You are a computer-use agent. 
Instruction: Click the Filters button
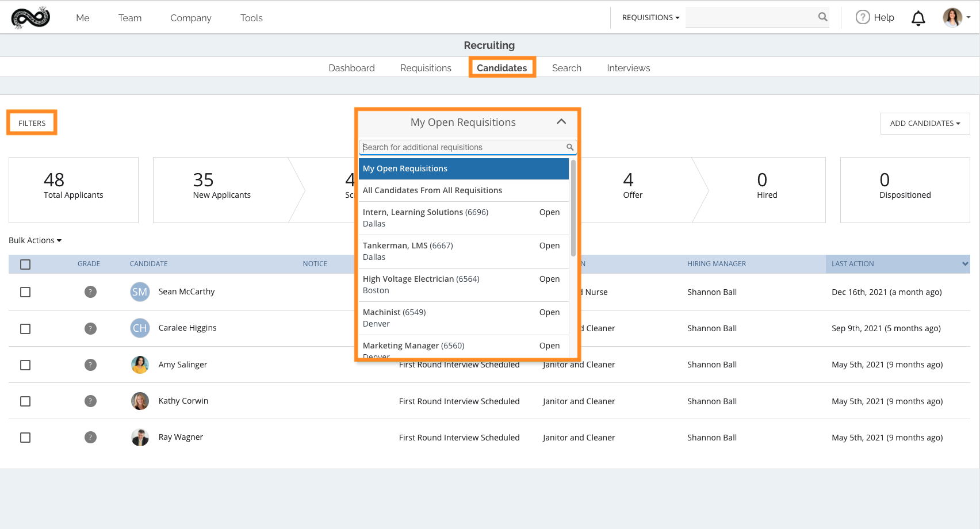tap(32, 123)
